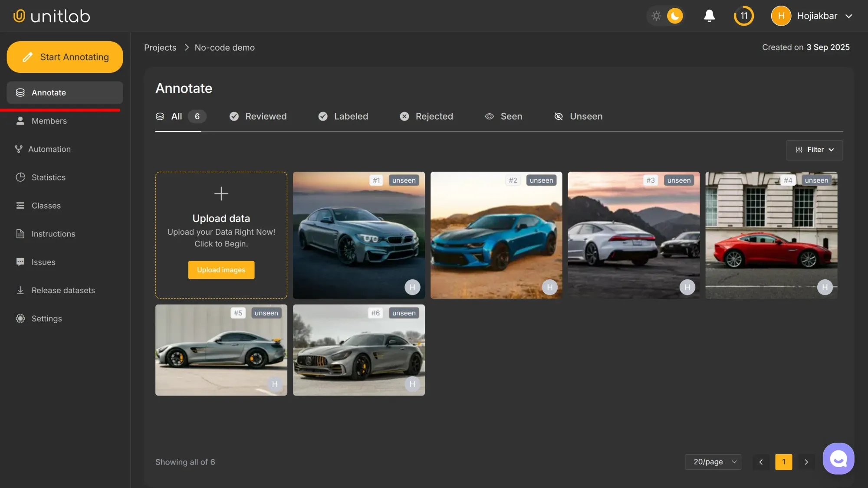The image size is (868, 488).
Task: Expand the Filter dropdown
Action: [x=814, y=150]
